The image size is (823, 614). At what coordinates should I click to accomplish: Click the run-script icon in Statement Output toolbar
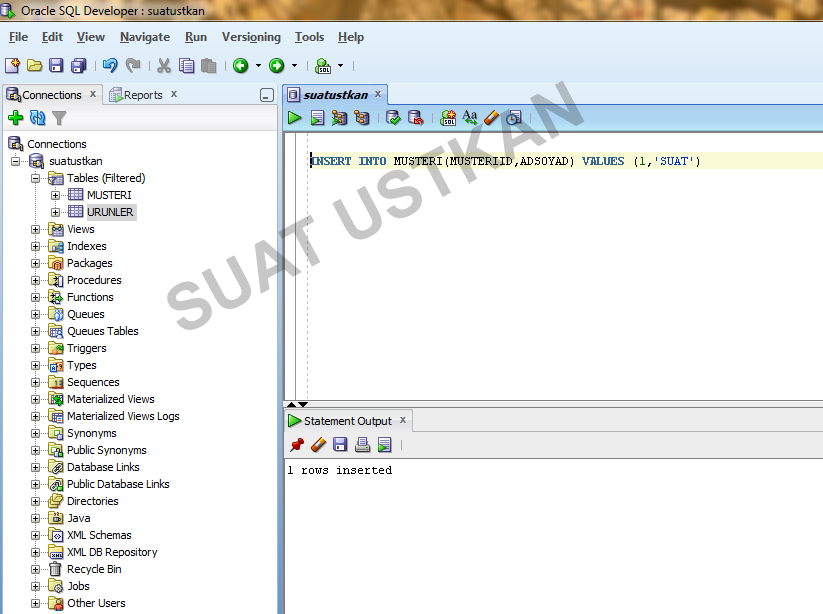384,445
